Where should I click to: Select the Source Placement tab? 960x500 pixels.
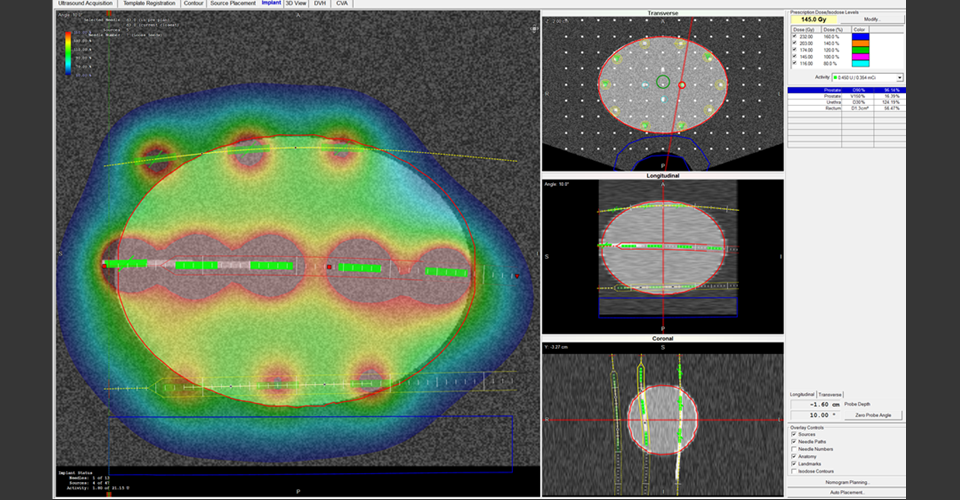pos(233,4)
